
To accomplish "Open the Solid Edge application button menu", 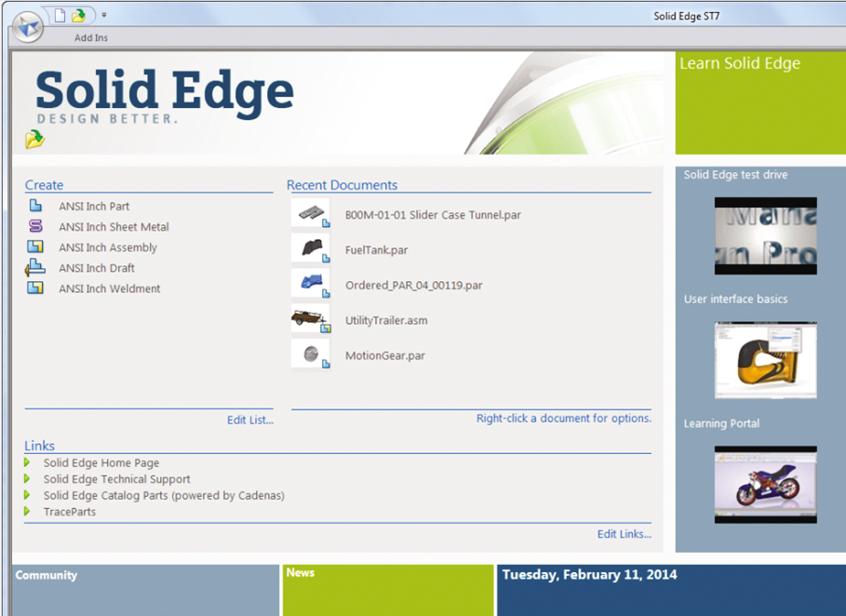I will (26, 25).
